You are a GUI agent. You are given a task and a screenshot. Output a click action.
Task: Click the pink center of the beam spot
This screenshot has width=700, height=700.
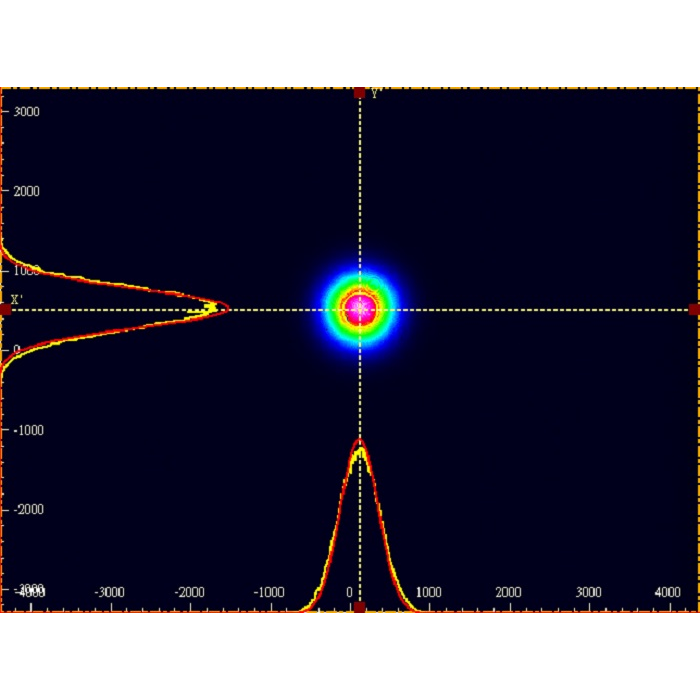tap(360, 308)
